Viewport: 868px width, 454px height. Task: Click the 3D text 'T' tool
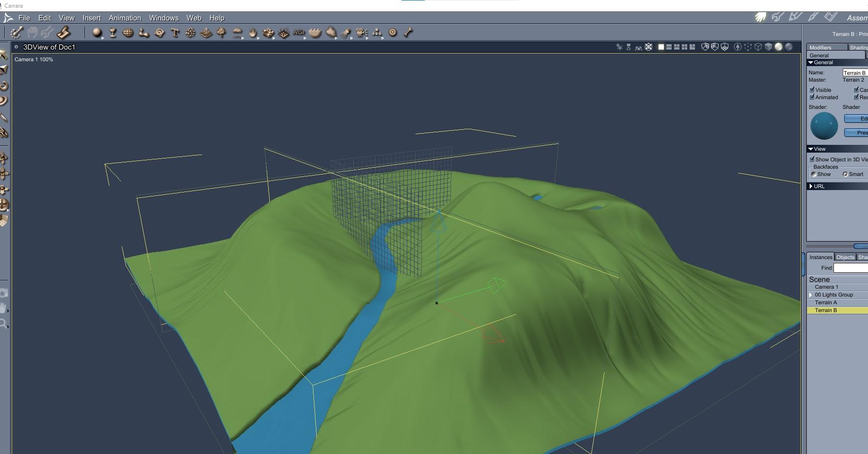coord(175,33)
